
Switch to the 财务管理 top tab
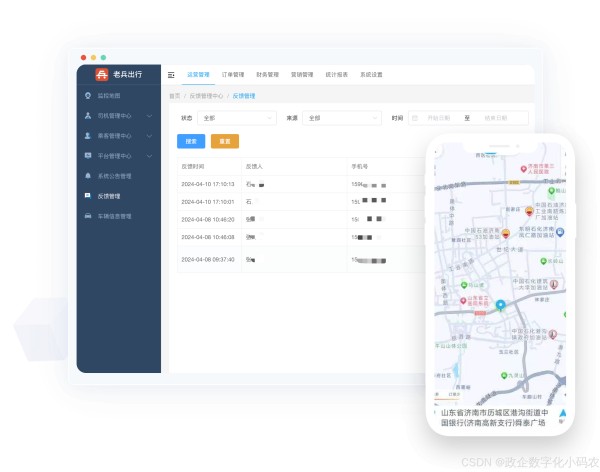(267, 75)
